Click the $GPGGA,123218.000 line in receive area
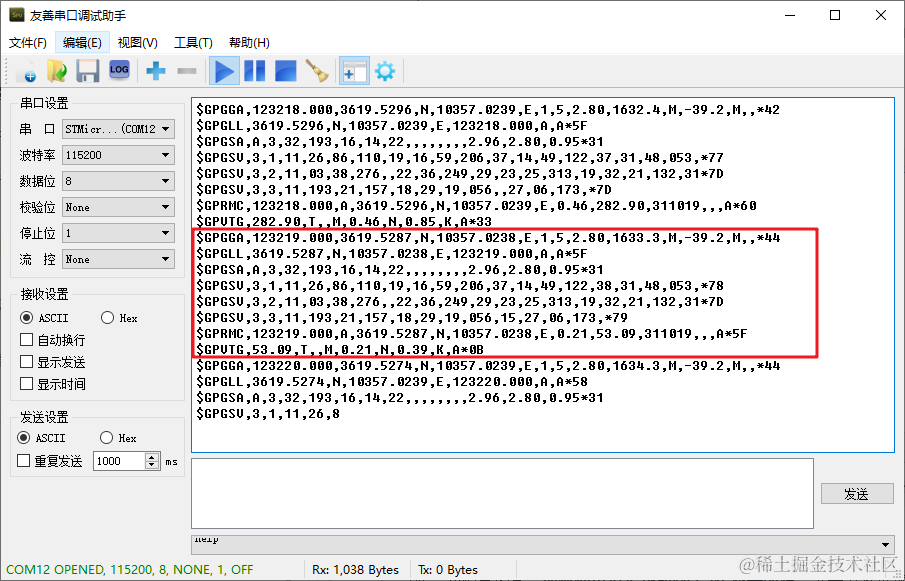The image size is (905, 581). tap(488, 110)
